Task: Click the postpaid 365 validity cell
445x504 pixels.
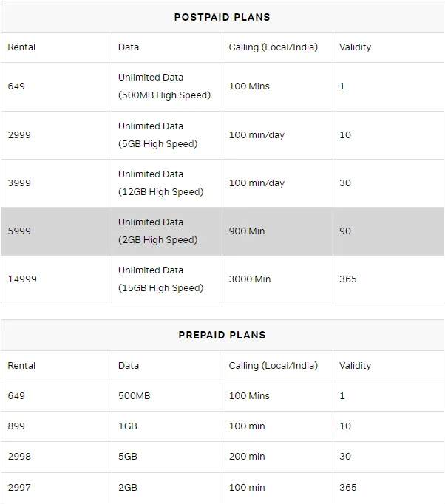Action: coord(388,279)
